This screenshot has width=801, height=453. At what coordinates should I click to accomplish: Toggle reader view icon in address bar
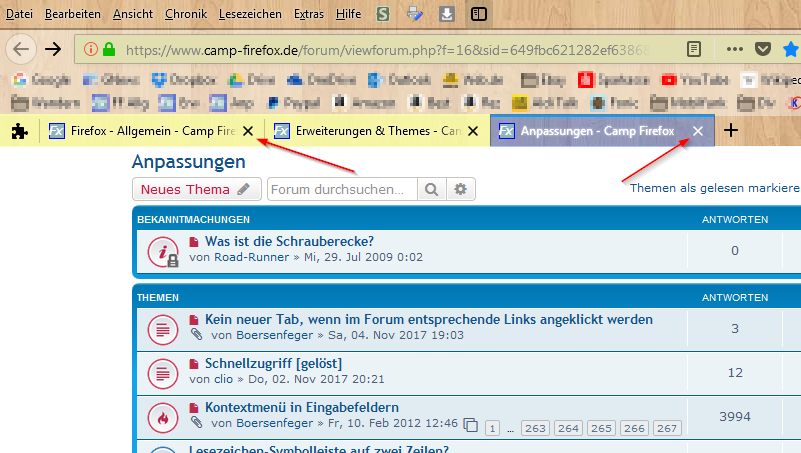693,49
